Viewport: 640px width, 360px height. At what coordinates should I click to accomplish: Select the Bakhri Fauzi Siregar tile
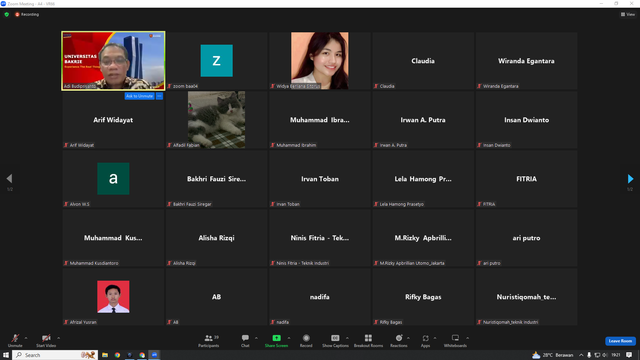216,178
